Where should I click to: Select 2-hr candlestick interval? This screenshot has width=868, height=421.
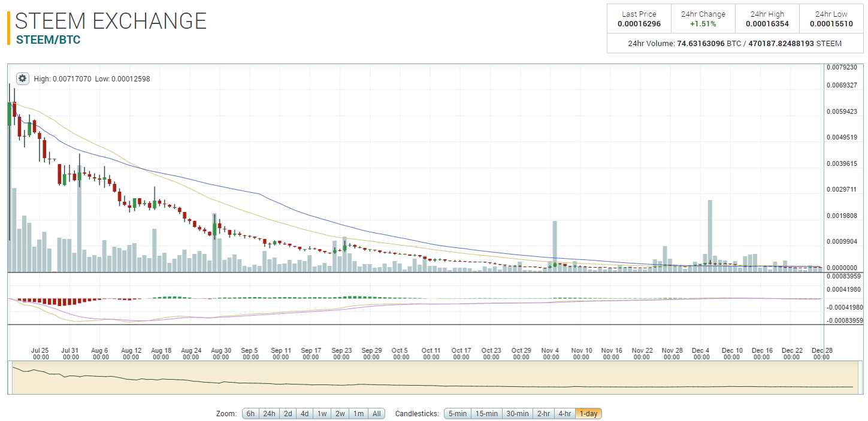point(543,413)
